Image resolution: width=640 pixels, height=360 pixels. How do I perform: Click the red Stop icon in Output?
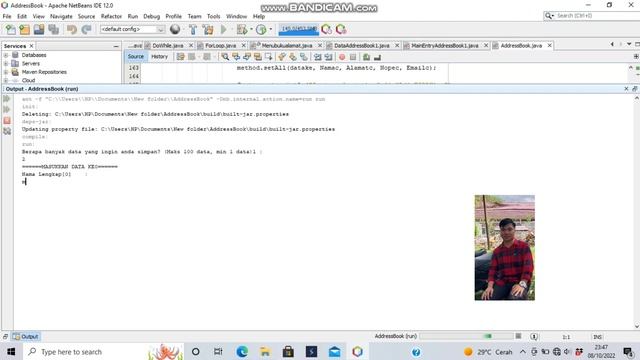pos(7,120)
